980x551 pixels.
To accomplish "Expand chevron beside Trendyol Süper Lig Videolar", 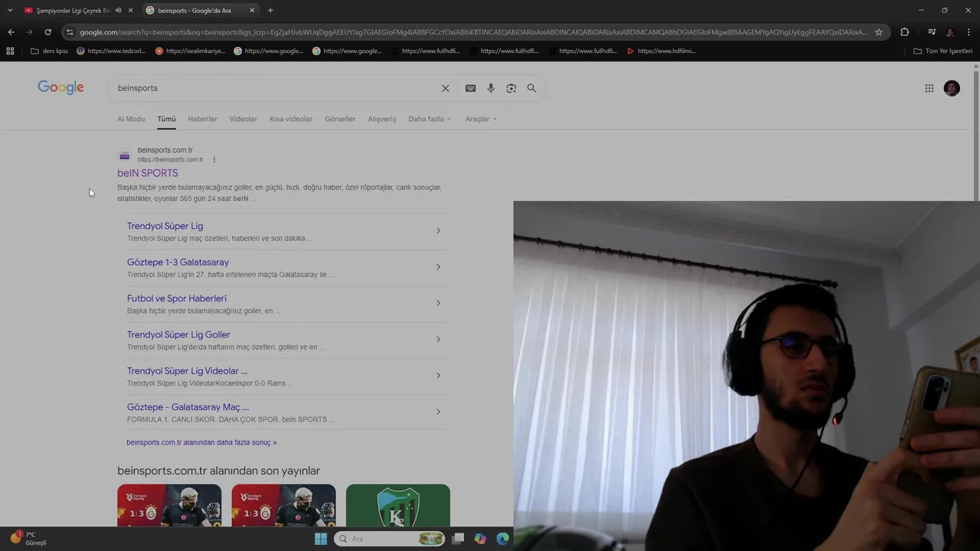I will coord(438,376).
